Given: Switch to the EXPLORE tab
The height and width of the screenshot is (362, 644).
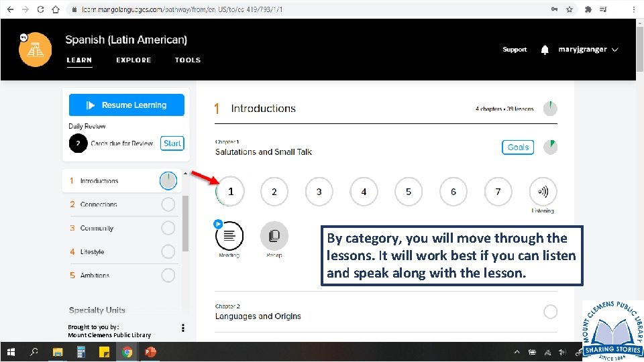Looking at the screenshot, I should pyautogui.click(x=133, y=60).
